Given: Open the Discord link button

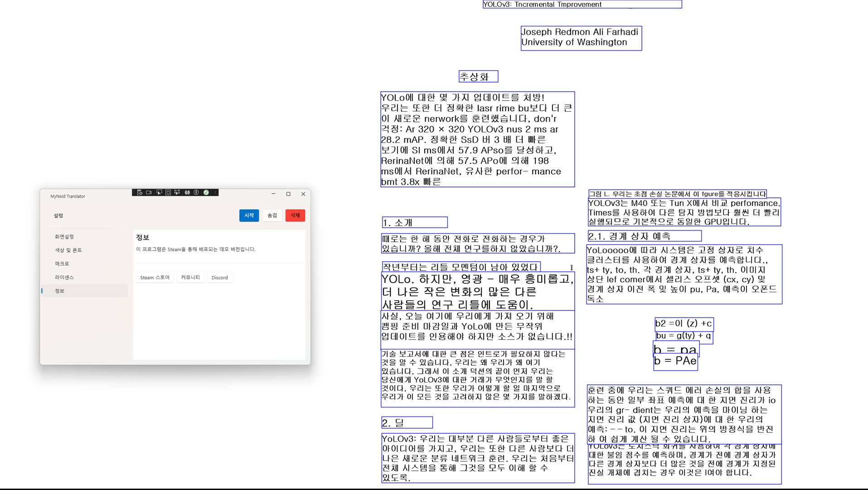Looking at the screenshot, I should tap(219, 278).
